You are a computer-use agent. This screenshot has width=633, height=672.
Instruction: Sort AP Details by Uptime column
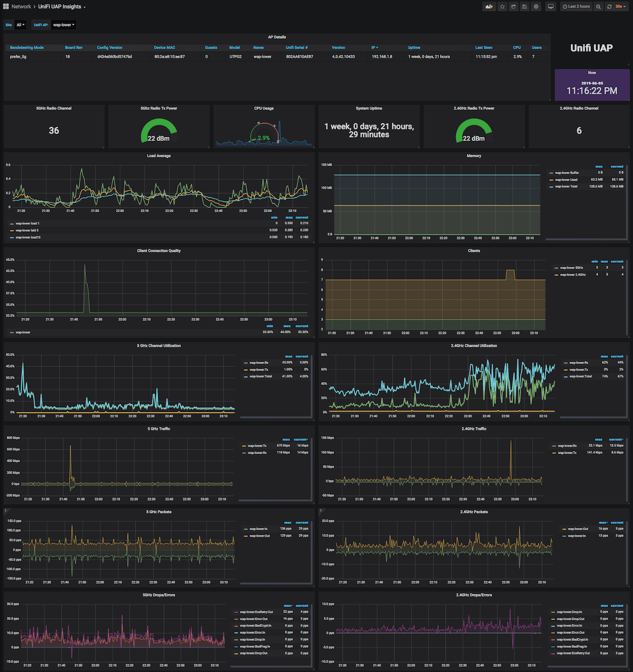pos(414,47)
